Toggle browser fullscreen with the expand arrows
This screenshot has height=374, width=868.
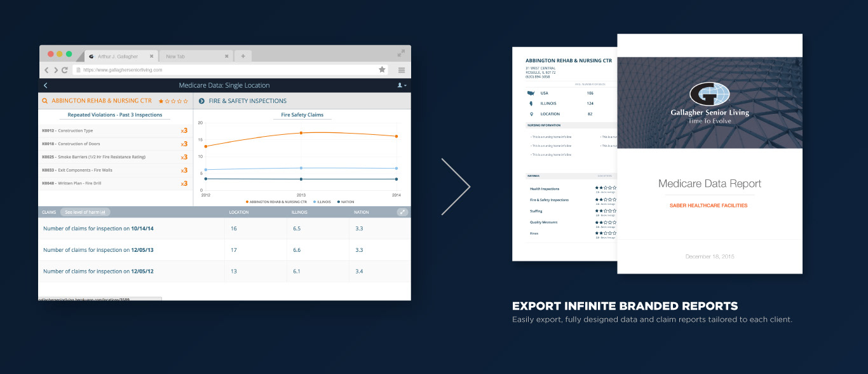point(402,53)
